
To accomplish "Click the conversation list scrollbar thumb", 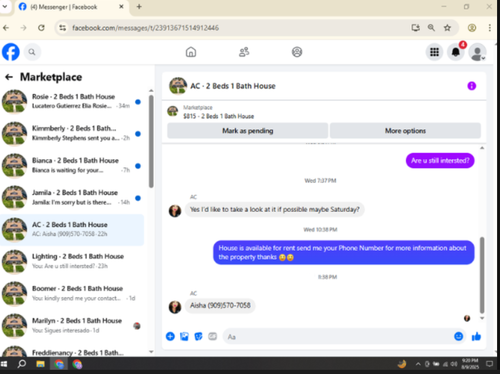I will 151,142.
